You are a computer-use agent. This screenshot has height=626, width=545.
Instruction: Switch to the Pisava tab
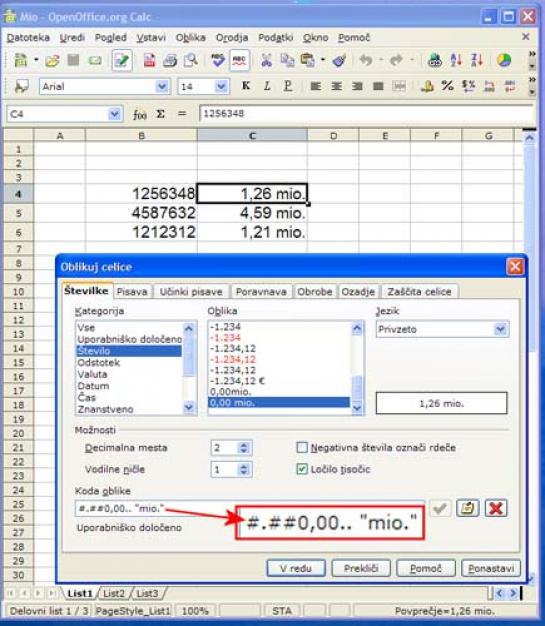[x=132, y=292]
